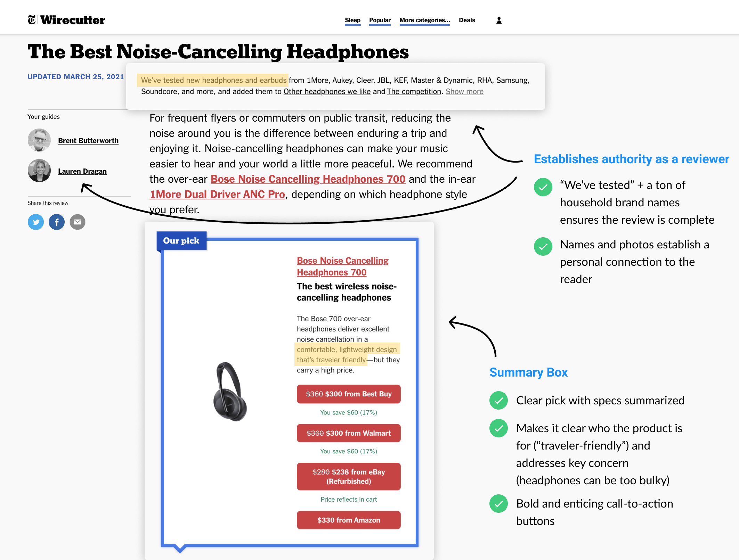The width and height of the screenshot is (739, 560).
Task: Select the Popular navigation tab
Action: pyautogui.click(x=380, y=20)
